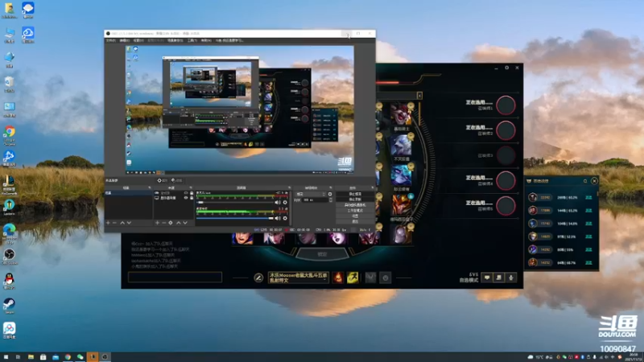Click the rune page edit pencil icon

pos(258,278)
